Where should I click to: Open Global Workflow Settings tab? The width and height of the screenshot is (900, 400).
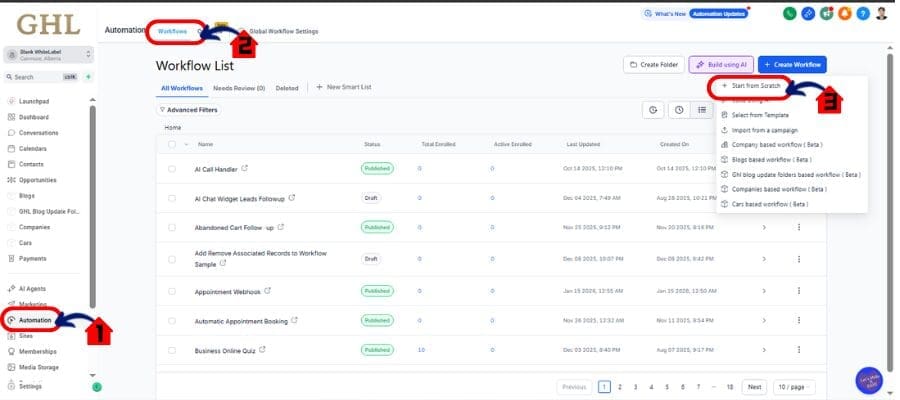[x=284, y=31]
